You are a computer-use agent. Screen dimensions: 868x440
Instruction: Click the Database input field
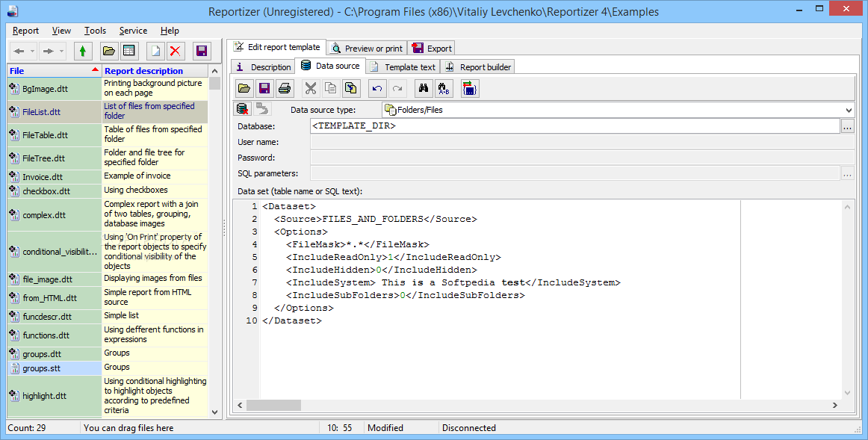(575, 126)
